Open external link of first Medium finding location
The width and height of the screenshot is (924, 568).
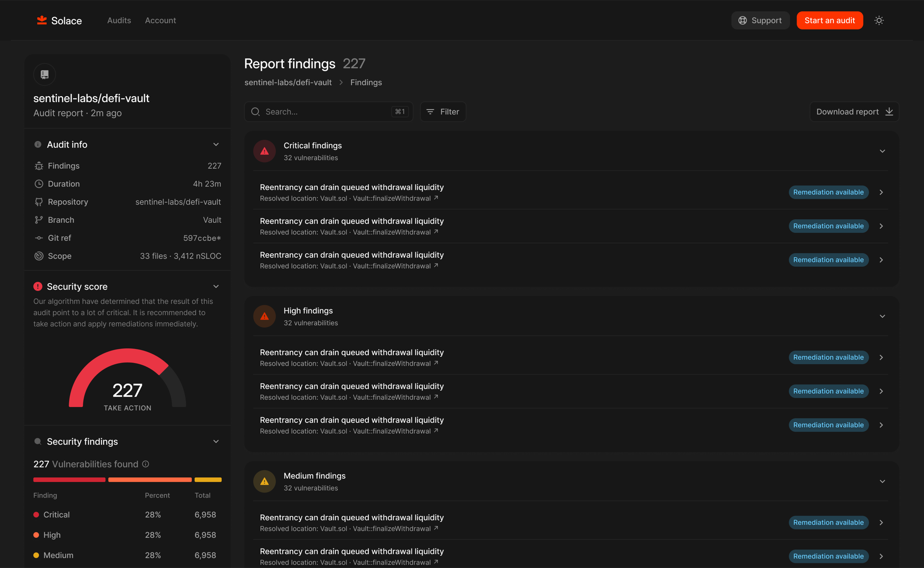(436, 528)
